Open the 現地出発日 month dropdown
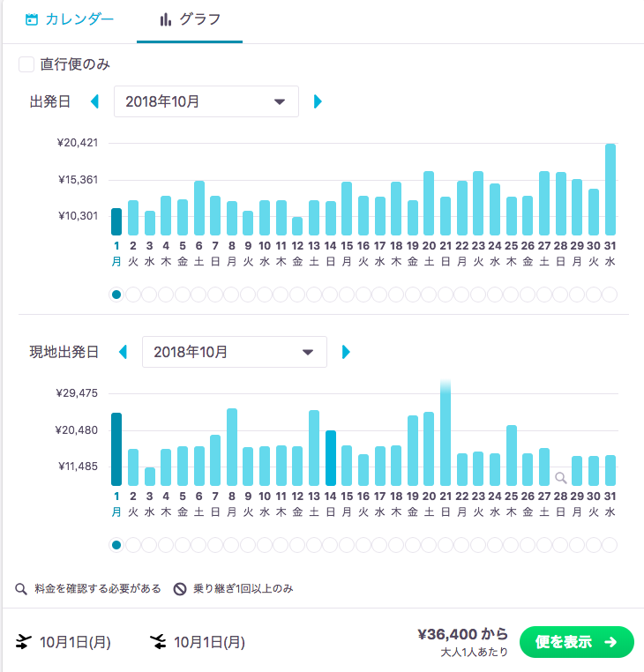 point(235,352)
